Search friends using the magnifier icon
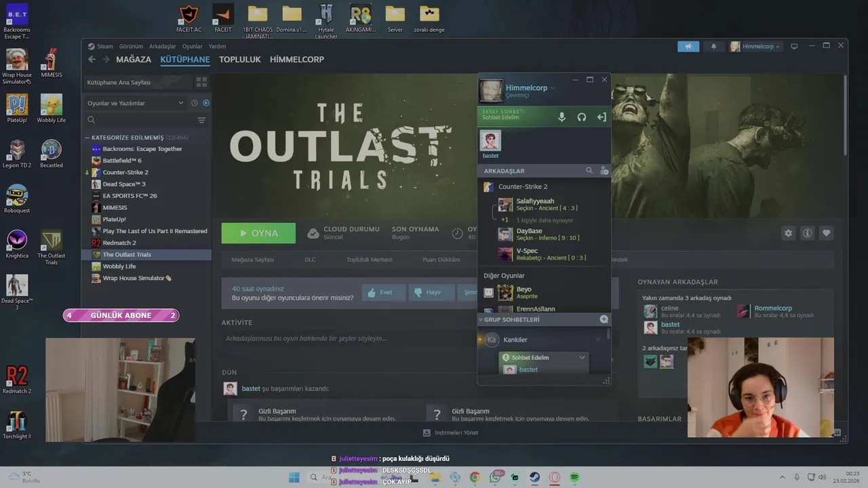 click(589, 171)
